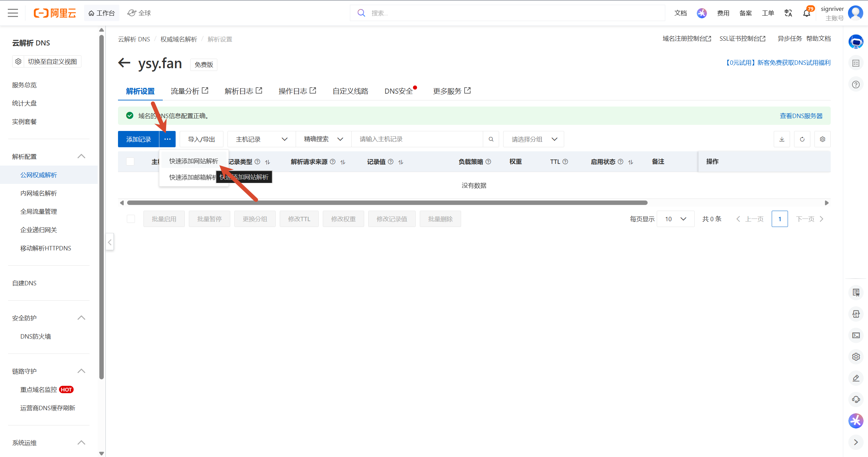Image resolution: width=868 pixels, height=457 pixels.
Task: Choose 快速添加网站解析 from menu
Action: click(194, 161)
